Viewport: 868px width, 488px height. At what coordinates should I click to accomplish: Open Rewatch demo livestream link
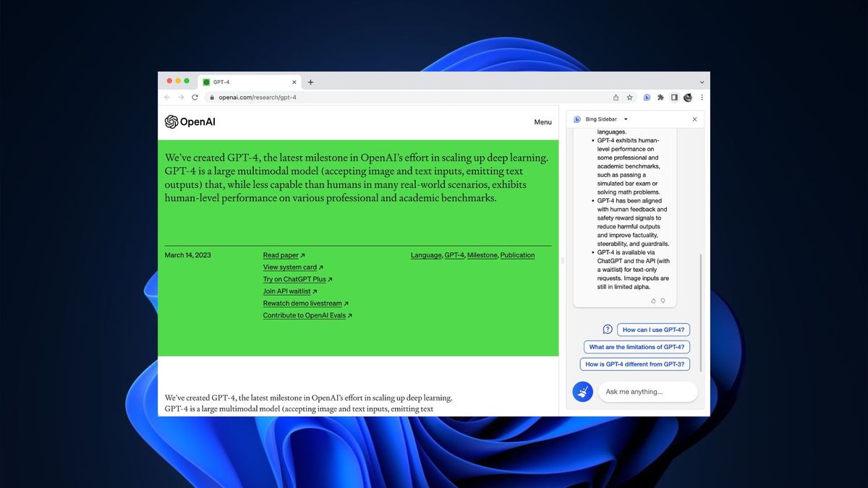click(305, 304)
